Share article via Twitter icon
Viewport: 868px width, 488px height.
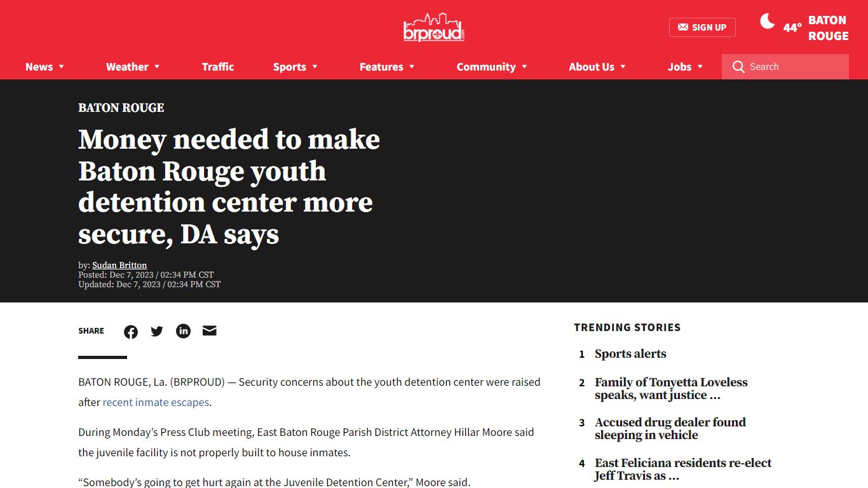point(157,331)
